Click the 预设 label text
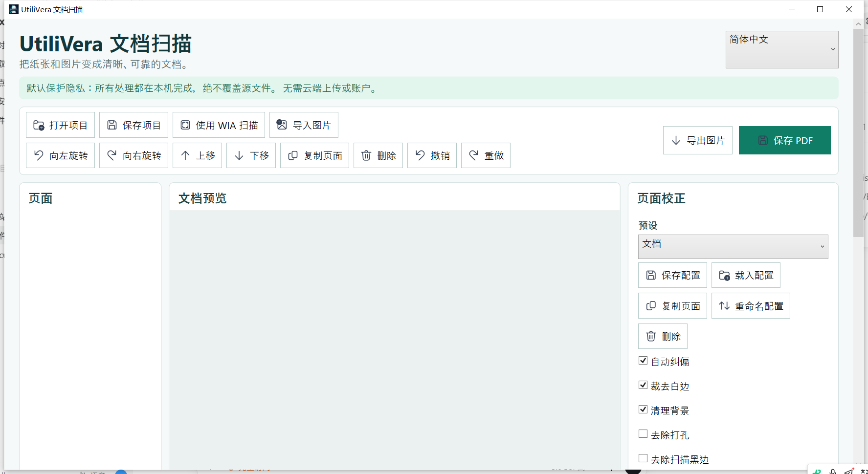 (x=648, y=225)
